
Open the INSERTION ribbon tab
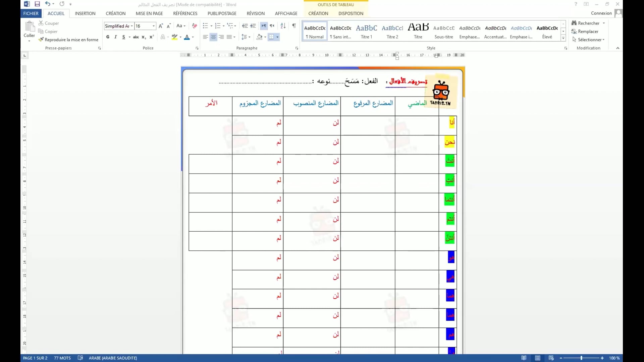[85, 13]
